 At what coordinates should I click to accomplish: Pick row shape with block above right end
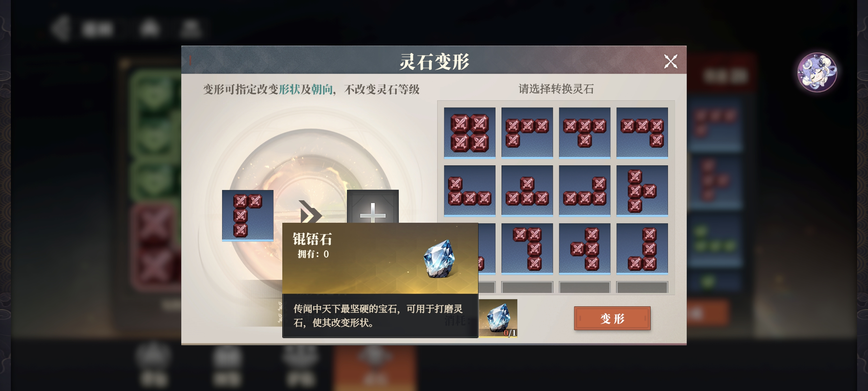coord(584,190)
